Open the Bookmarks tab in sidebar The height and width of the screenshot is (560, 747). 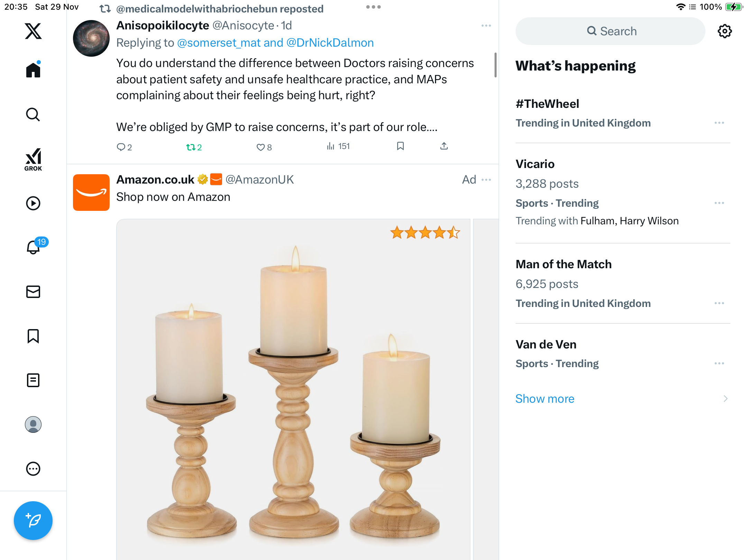pos(33,336)
